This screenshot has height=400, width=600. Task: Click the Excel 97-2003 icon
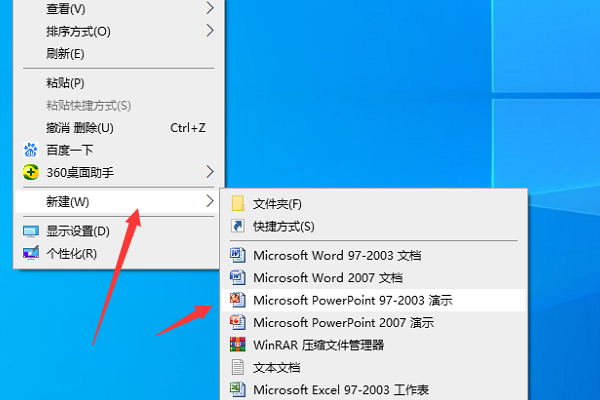click(x=238, y=390)
